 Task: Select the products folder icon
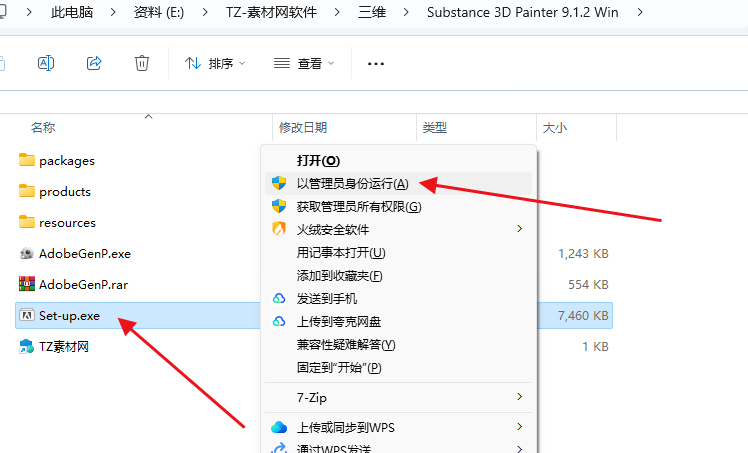[27, 191]
